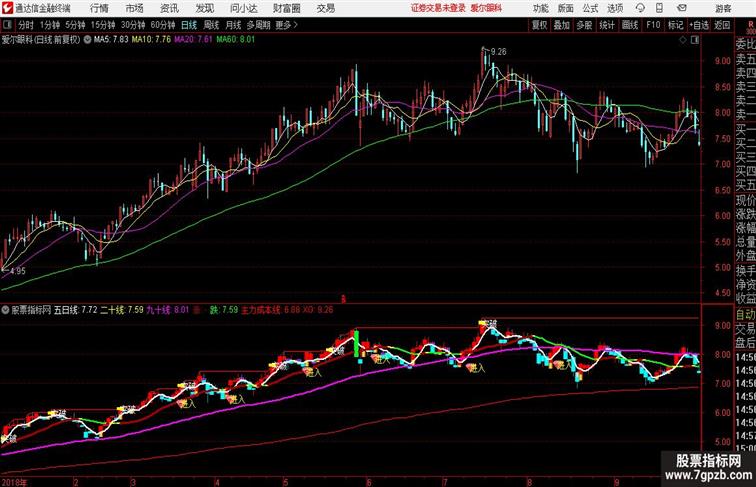
Task: Toggle the right side panel icon near diamond
Action: (695, 40)
